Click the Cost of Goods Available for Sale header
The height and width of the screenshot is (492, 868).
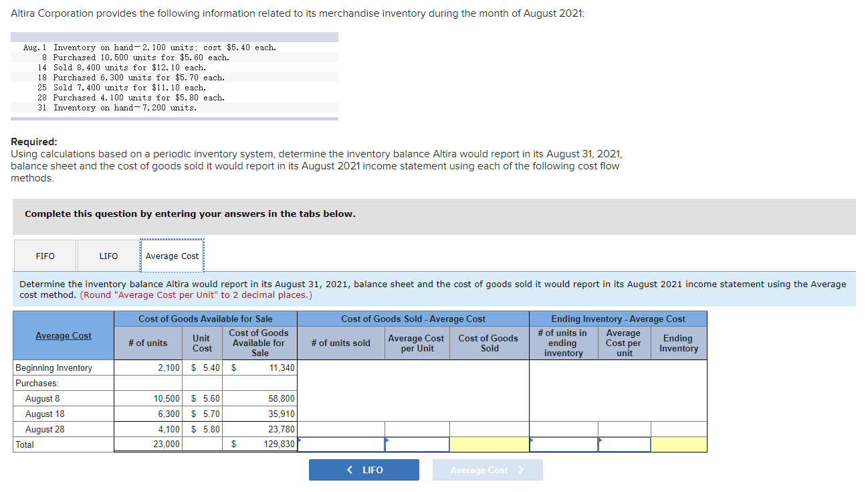tap(205, 319)
